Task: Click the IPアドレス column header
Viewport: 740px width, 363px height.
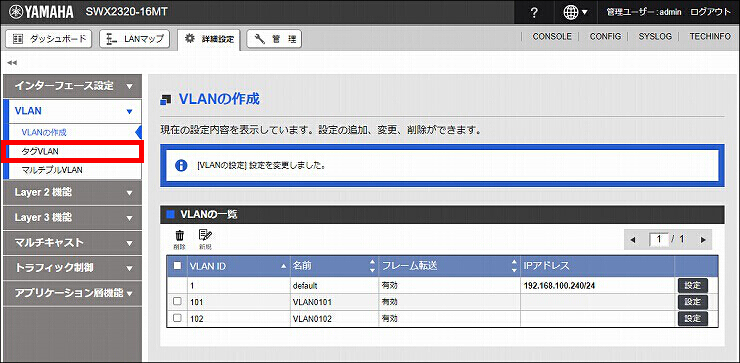Action: point(597,266)
